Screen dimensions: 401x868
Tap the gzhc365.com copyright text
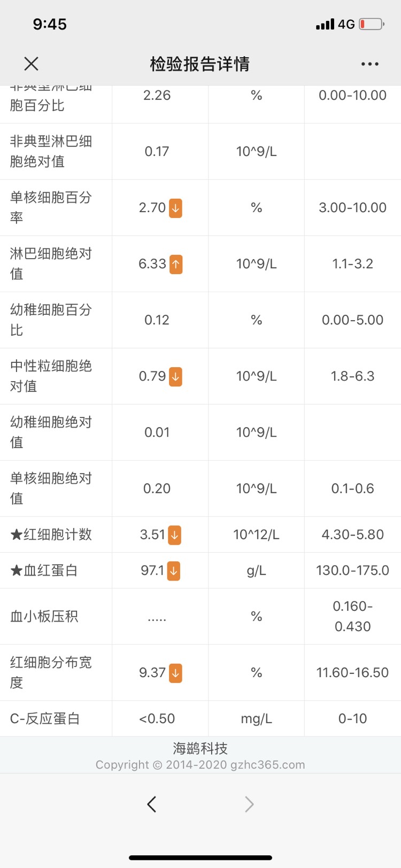200,765
